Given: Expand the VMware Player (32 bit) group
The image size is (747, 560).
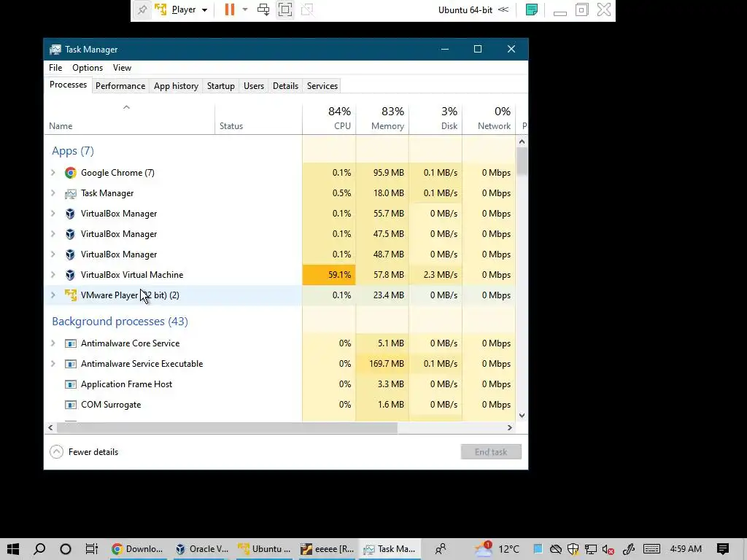Looking at the screenshot, I should click(x=53, y=295).
